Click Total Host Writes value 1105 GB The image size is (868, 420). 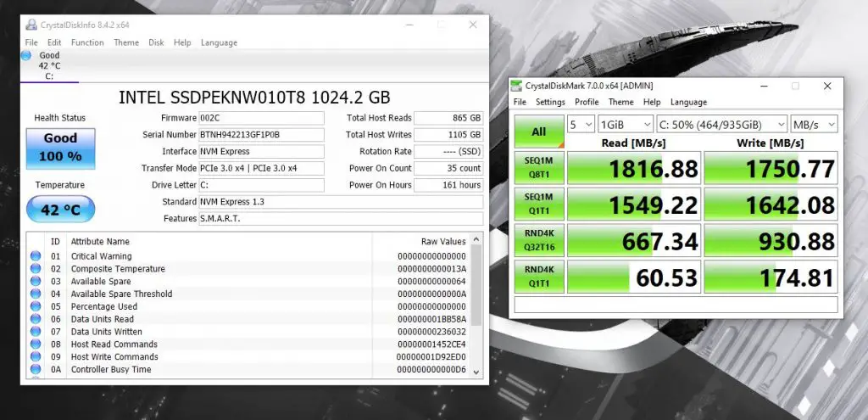click(x=448, y=135)
